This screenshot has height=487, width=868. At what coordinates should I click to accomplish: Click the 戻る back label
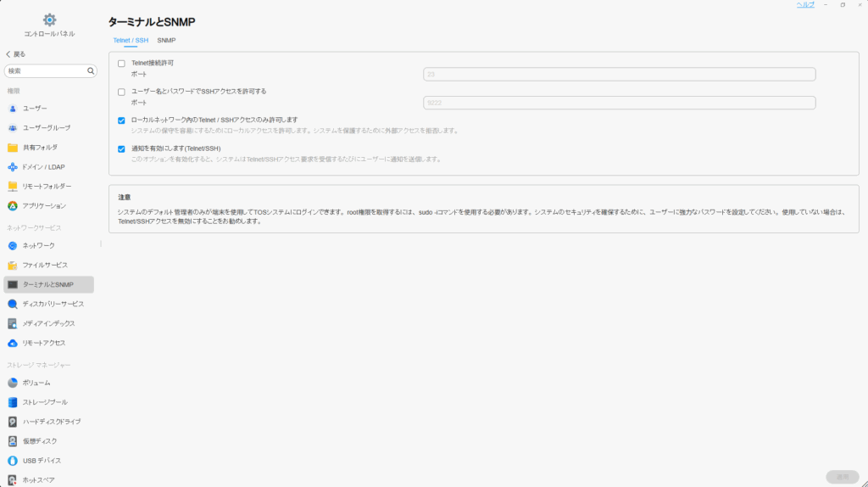click(x=19, y=54)
